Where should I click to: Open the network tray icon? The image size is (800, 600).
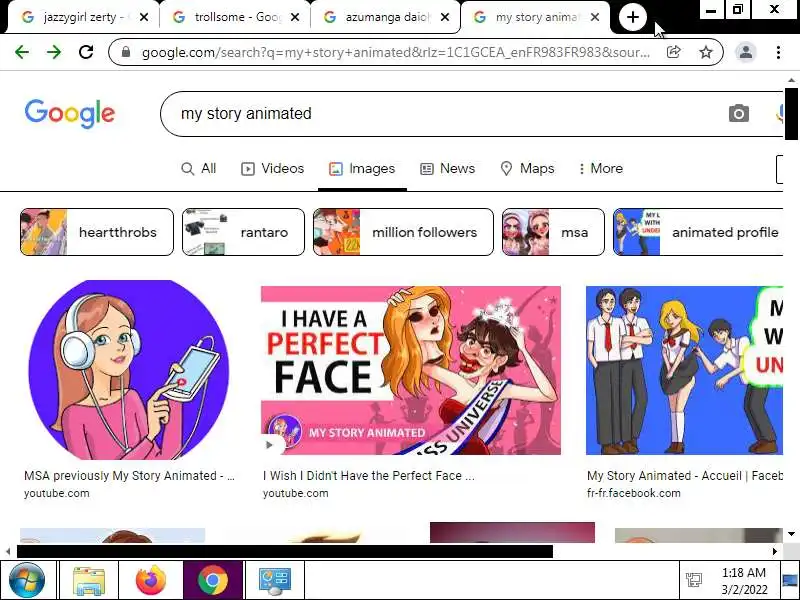pos(694,580)
